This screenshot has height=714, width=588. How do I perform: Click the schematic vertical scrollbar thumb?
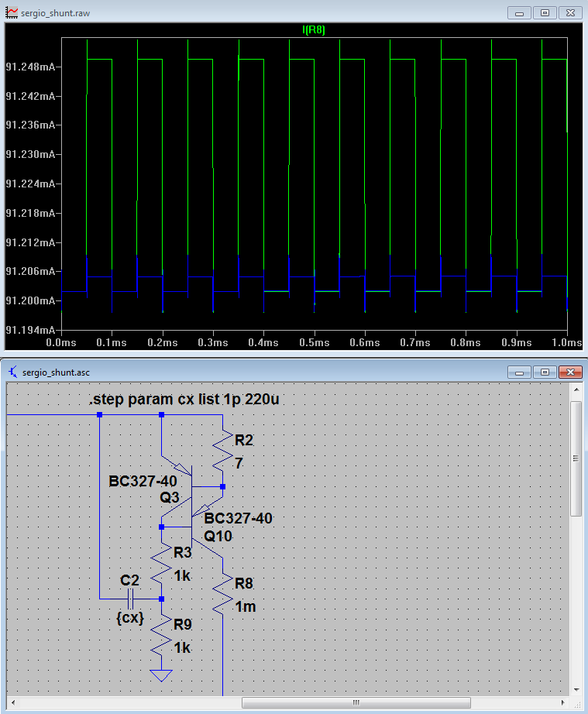(x=576, y=458)
